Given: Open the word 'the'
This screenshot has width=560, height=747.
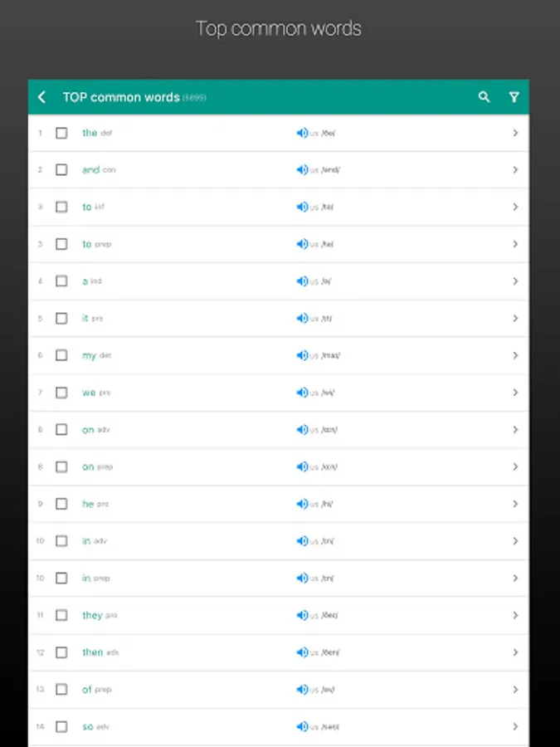Looking at the screenshot, I should [x=90, y=133].
